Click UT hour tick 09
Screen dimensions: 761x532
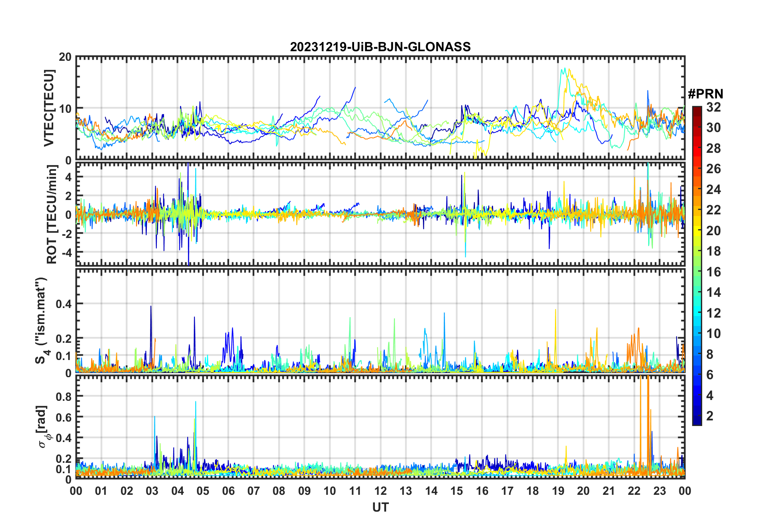pyautogui.click(x=304, y=491)
